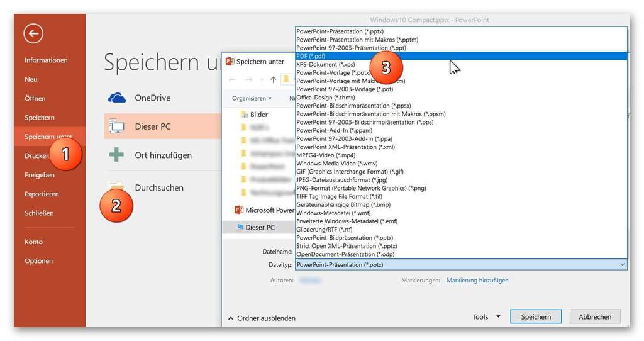The width and height of the screenshot is (644, 341).
Task: Open PowerPoint Optionen
Action: pyautogui.click(x=38, y=261)
